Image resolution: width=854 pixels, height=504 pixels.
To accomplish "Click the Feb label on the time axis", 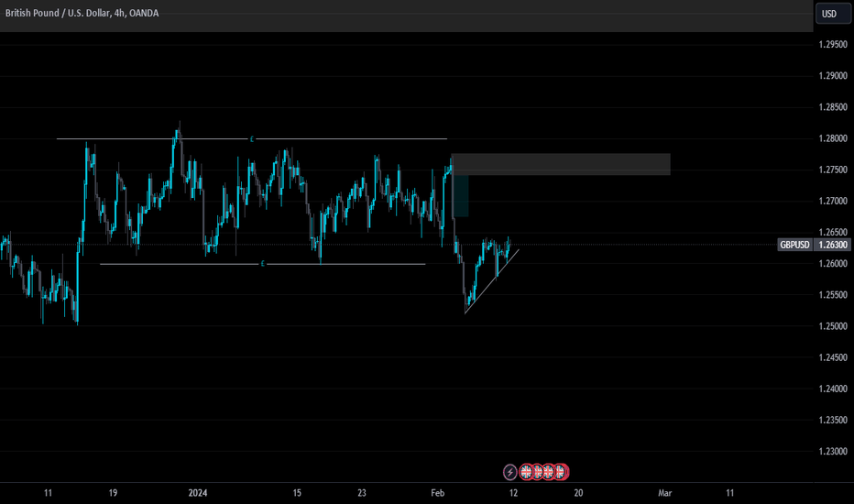I will point(437,493).
